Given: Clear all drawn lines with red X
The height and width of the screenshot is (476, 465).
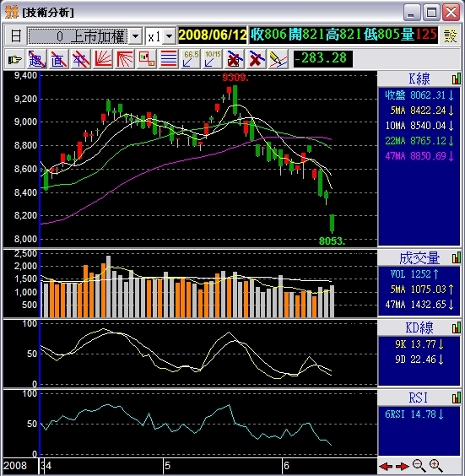Looking at the screenshot, I should [257, 59].
